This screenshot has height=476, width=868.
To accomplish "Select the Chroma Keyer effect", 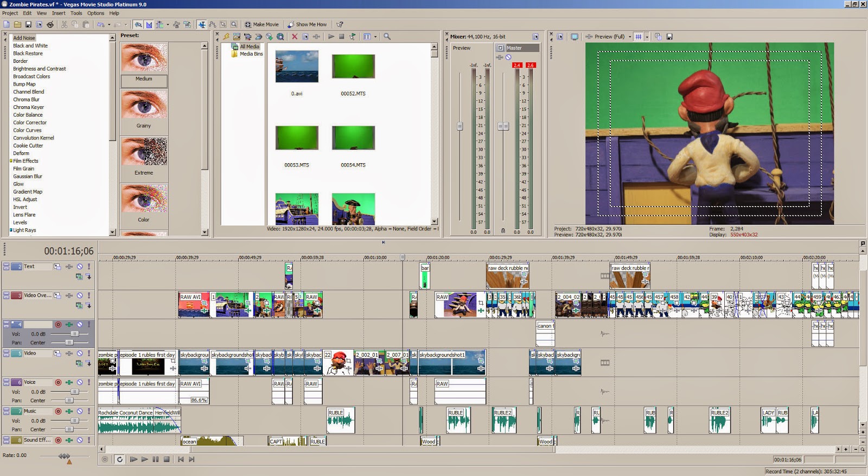I will point(29,107).
